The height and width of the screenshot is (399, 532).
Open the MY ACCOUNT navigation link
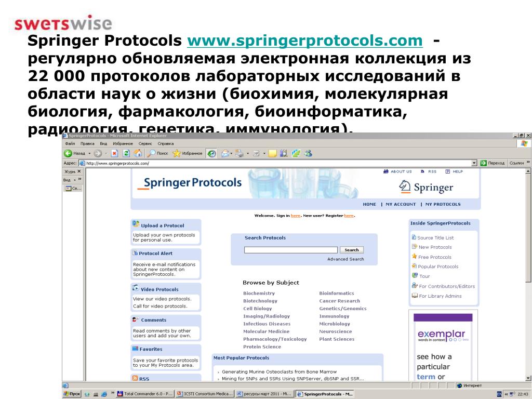[401, 204]
